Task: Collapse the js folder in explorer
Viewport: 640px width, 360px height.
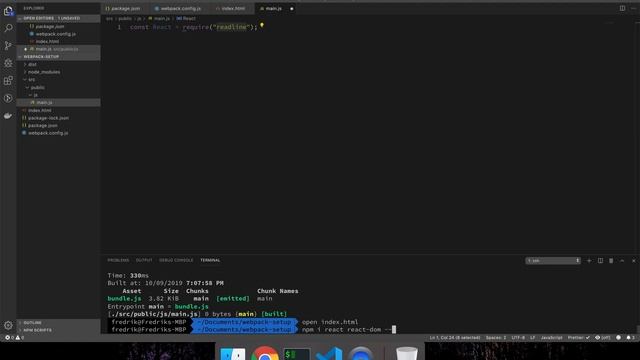Action: coord(58,95)
